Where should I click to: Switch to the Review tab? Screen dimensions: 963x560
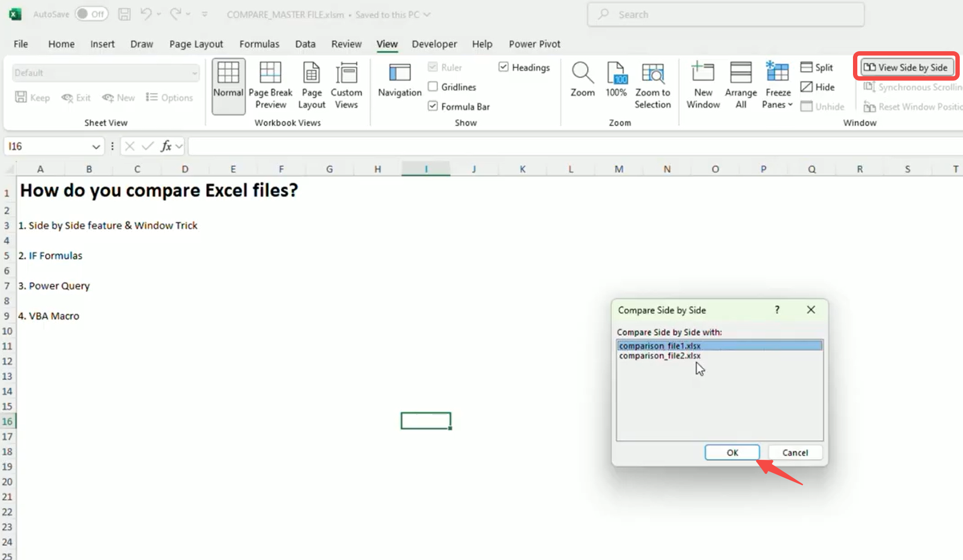pos(346,44)
